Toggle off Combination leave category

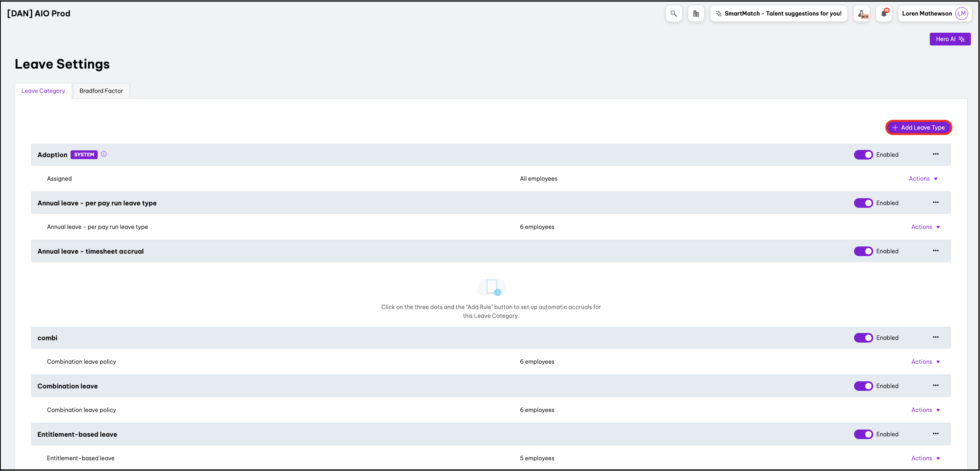pos(863,386)
